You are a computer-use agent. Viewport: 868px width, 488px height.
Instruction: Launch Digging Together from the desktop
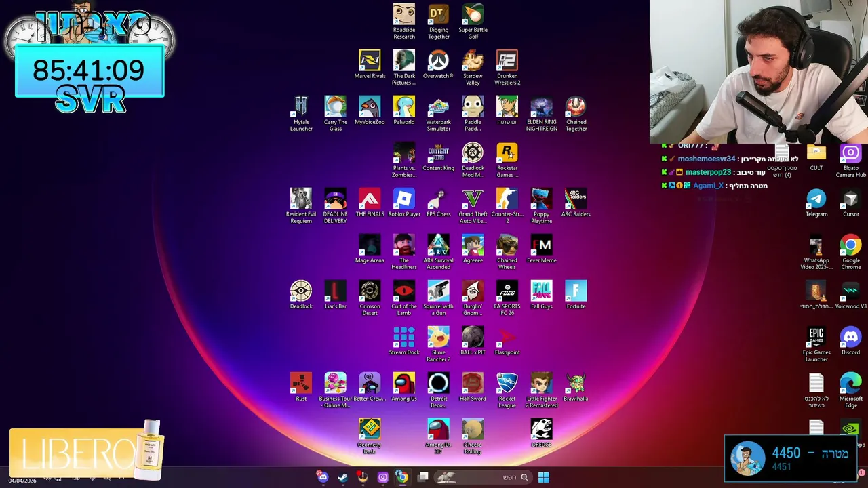coord(439,22)
